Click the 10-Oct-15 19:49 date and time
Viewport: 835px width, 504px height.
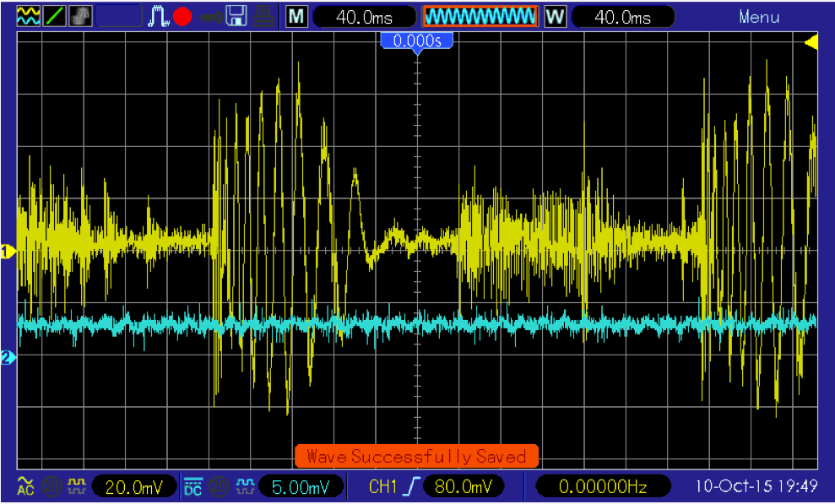[x=756, y=486]
